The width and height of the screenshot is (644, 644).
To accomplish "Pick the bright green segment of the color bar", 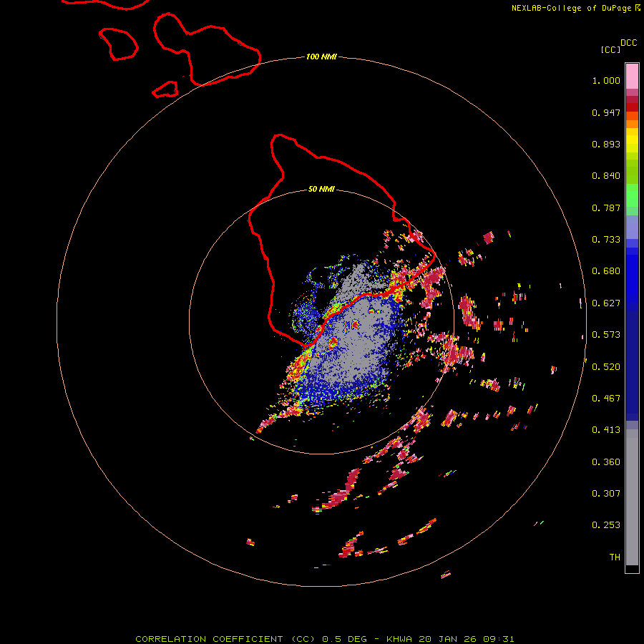I will 632,195.
